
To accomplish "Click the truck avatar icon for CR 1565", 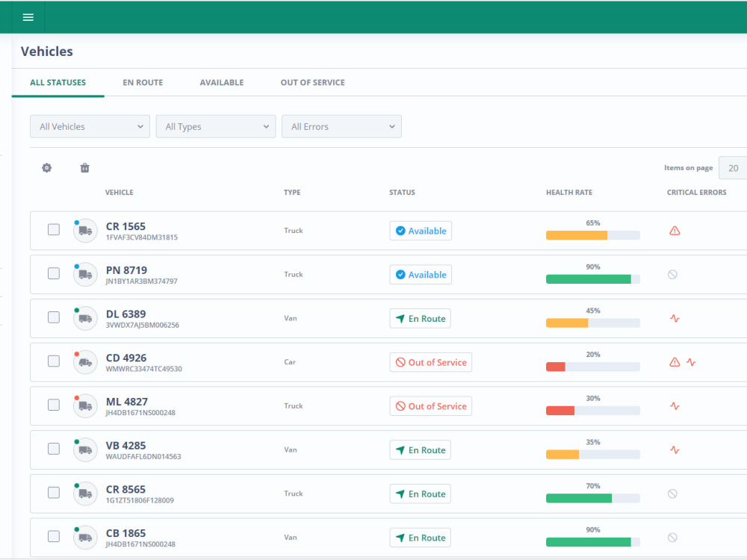I will [x=85, y=231].
